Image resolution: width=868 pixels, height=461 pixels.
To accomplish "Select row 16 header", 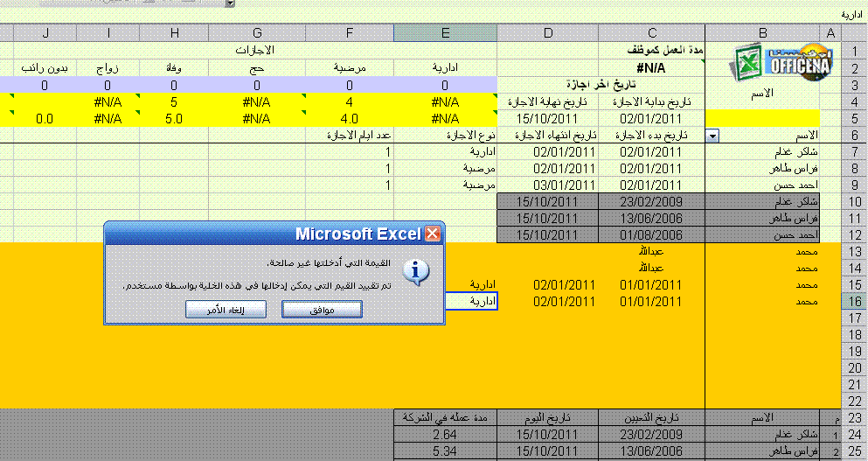I will (855, 302).
